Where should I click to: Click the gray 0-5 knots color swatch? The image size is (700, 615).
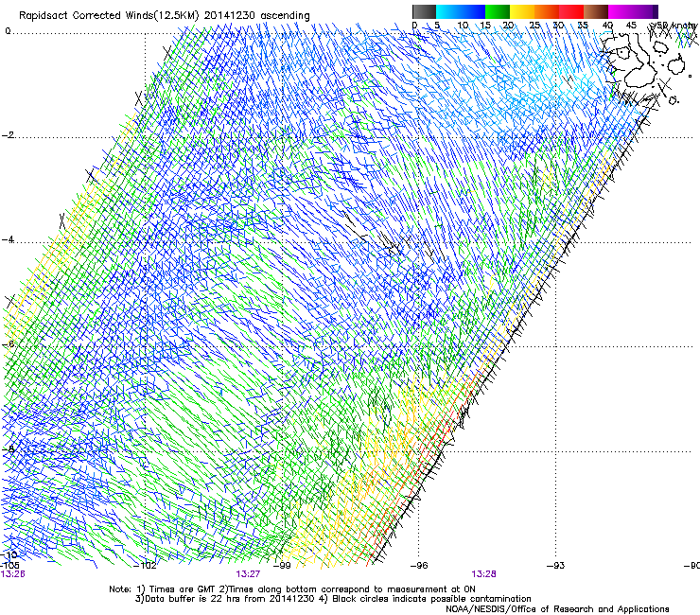click(424, 11)
